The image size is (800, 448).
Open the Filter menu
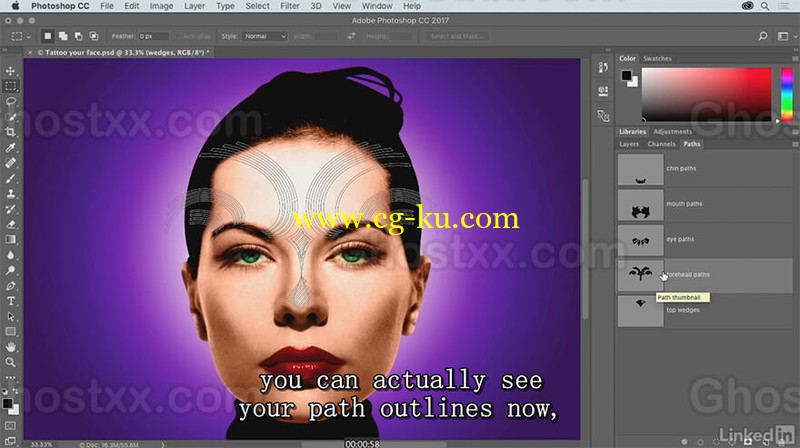[x=289, y=6]
